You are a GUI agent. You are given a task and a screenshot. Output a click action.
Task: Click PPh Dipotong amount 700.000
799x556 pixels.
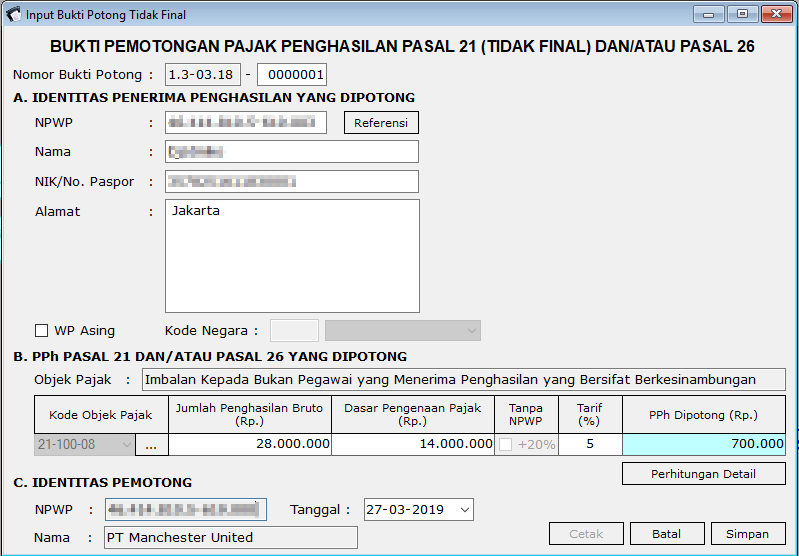click(704, 444)
